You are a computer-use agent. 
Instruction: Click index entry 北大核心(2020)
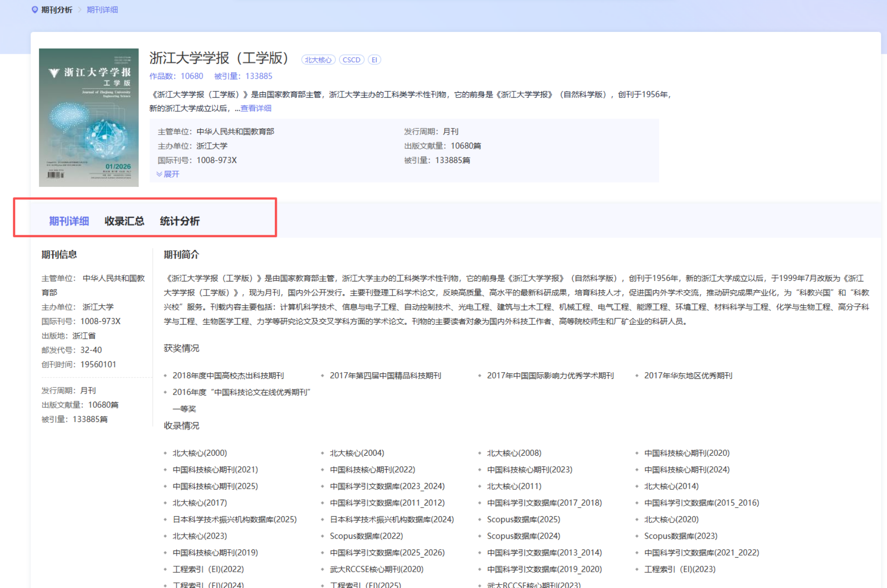point(672,520)
